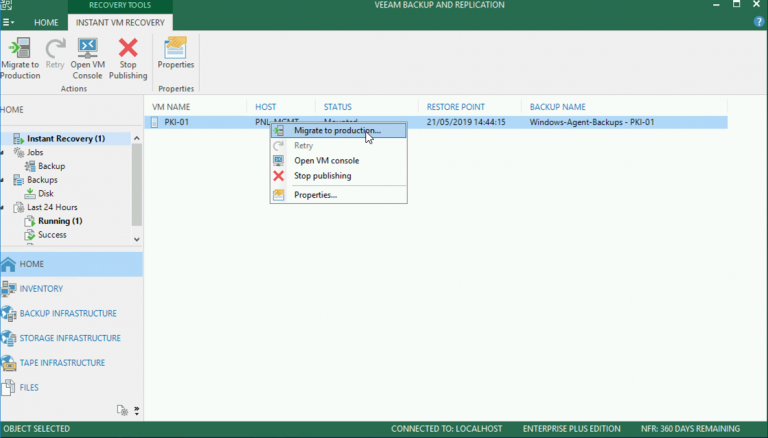
Task: Expand navigation pane overflow chevron
Action: 137,411
